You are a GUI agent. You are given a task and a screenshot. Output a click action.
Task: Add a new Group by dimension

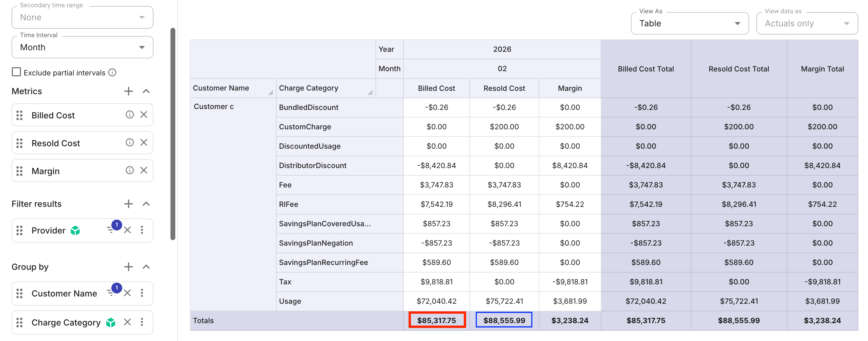coord(128,267)
